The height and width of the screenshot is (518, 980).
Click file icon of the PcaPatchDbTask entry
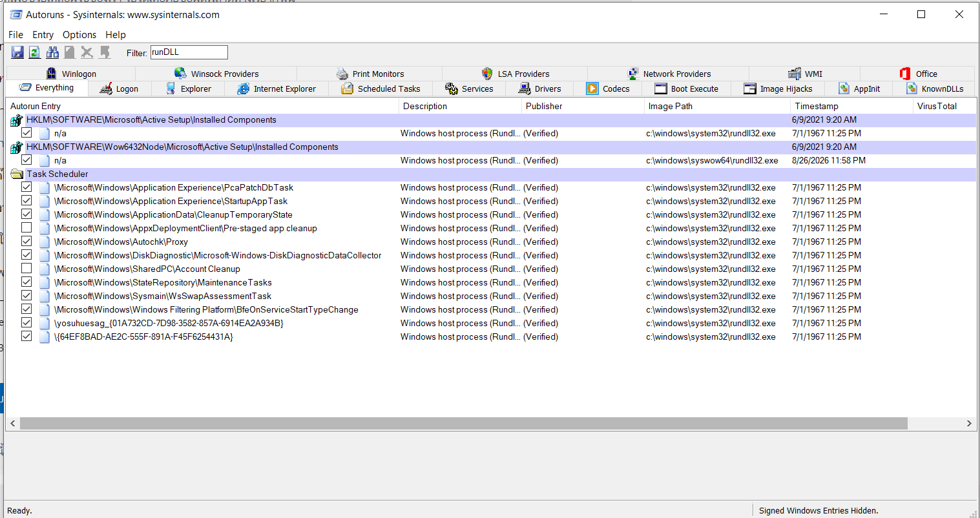pyautogui.click(x=45, y=188)
